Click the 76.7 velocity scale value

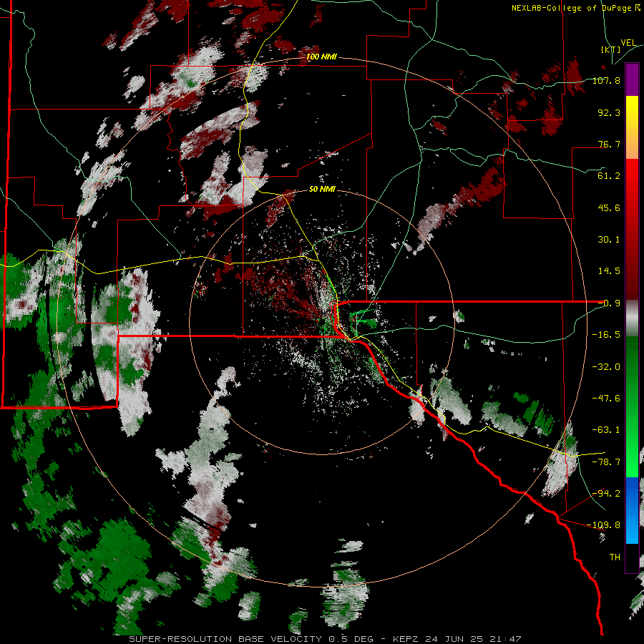[x=609, y=144]
